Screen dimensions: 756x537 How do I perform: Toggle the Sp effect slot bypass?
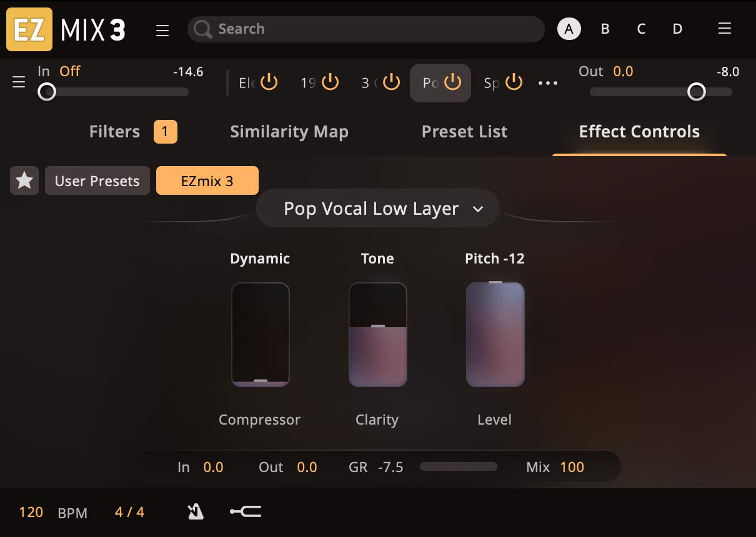point(513,82)
